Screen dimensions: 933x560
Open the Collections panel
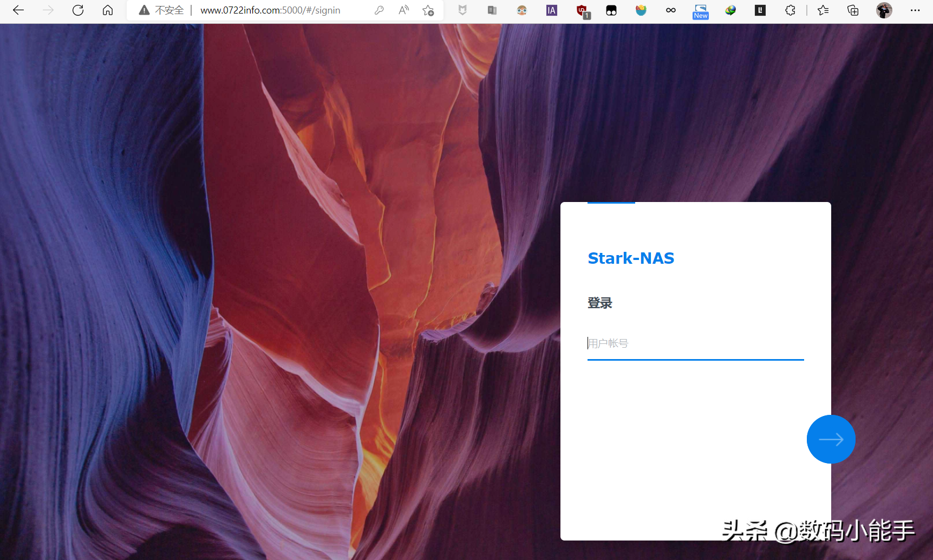[853, 10]
